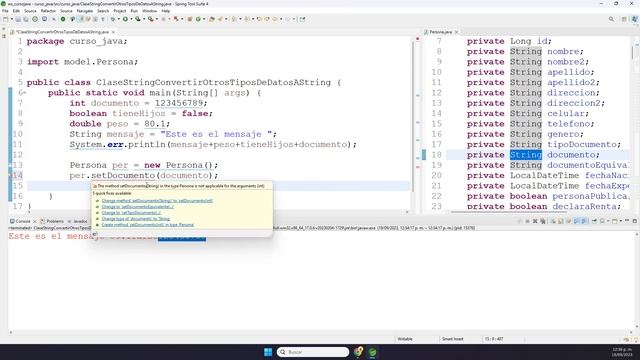The image size is (640, 360).
Task: Open the Navigate menu
Action: pos(85,11)
